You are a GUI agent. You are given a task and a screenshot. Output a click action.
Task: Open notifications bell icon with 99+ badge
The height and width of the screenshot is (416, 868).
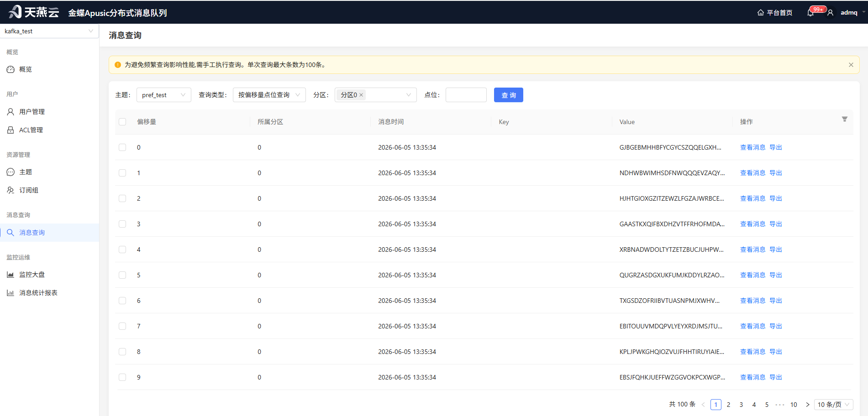coord(810,13)
